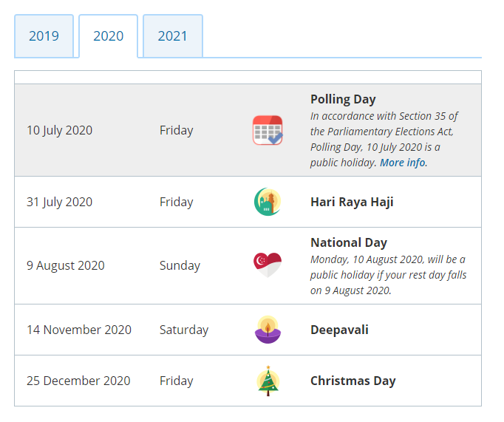Open the 2021 holidays tab

click(x=173, y=36)
